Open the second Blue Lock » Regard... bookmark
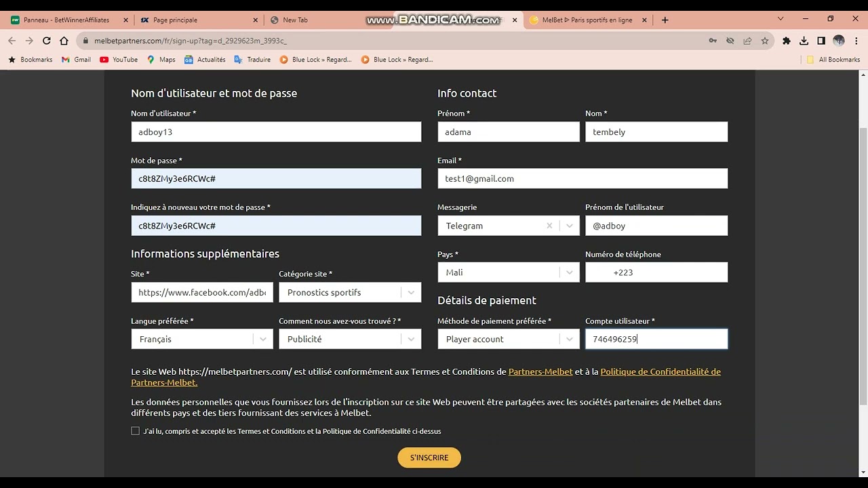 pyautogui.click(x=397, y=60)
